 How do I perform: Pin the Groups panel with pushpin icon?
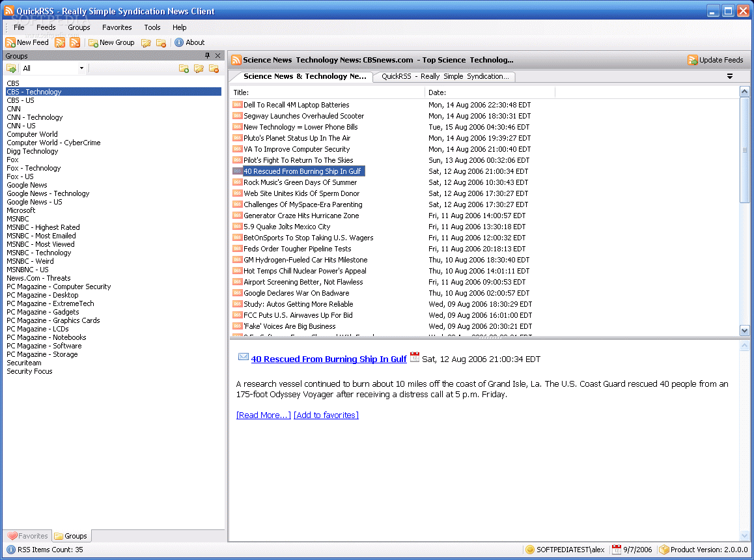point(207,56)
